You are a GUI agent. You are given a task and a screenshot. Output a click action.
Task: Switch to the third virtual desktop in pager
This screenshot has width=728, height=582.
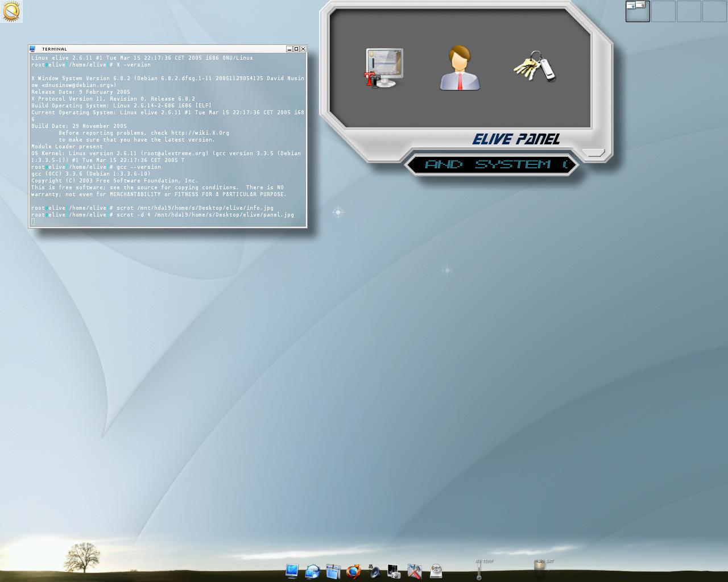(x=689, y=11)
